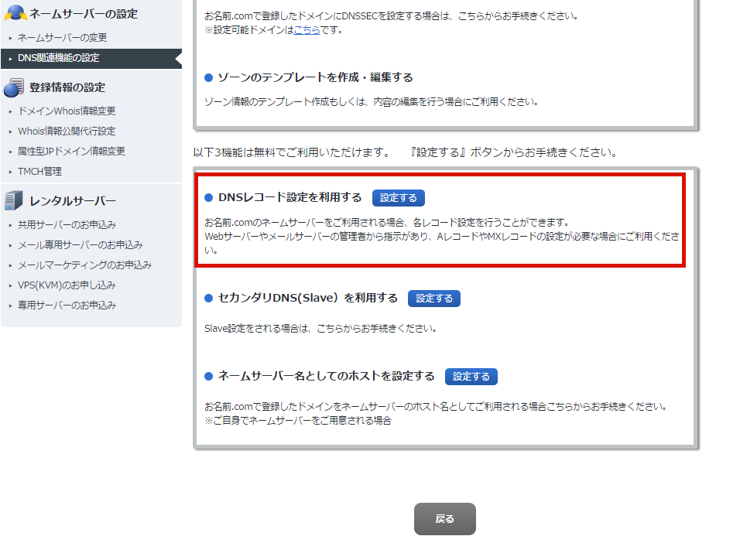
Task: Open ネームサーバーの変更 in the sidebar
Action: (62, 37)
